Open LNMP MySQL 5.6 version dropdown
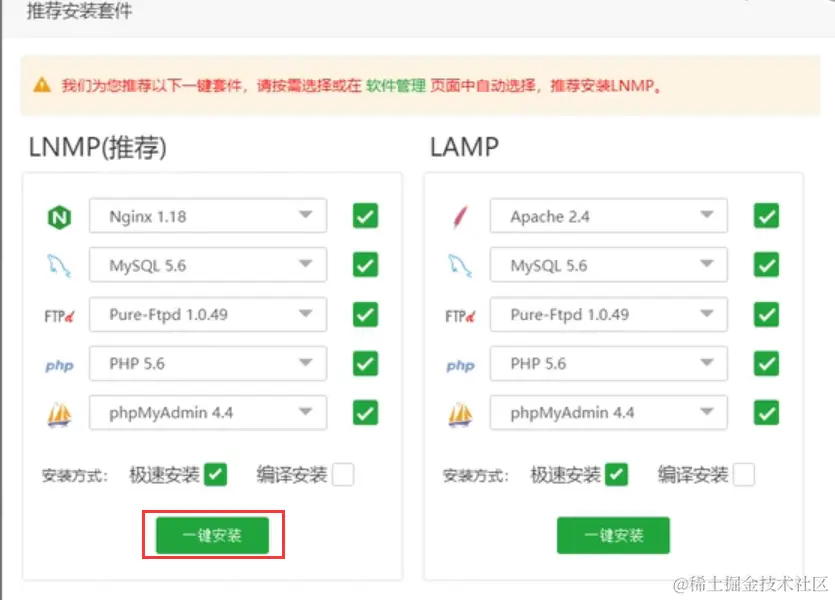Screen dimensions: 835x600 208,265
